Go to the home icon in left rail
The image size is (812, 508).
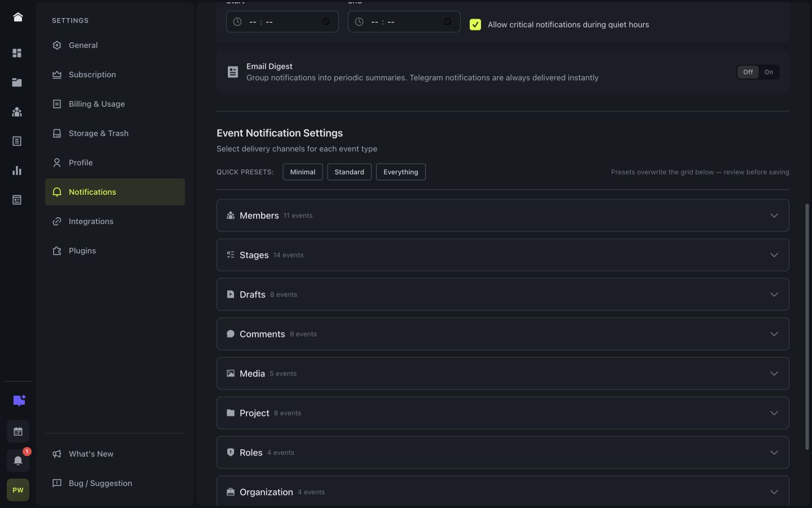17,17
